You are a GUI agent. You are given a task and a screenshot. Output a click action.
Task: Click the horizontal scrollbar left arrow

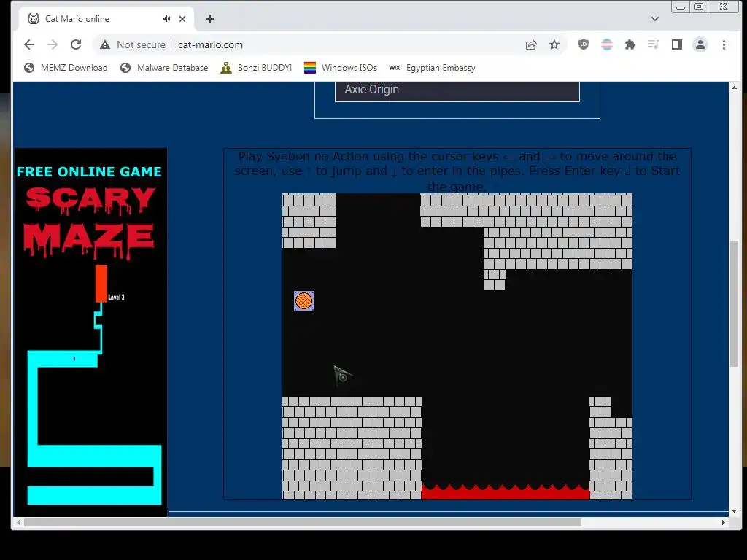tap(18, 522)
